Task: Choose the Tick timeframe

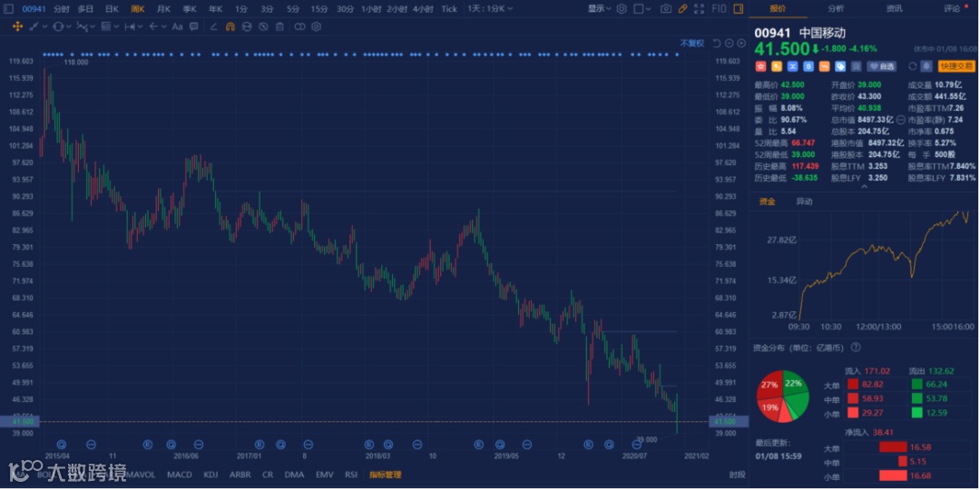Action: tap(449, 9)
